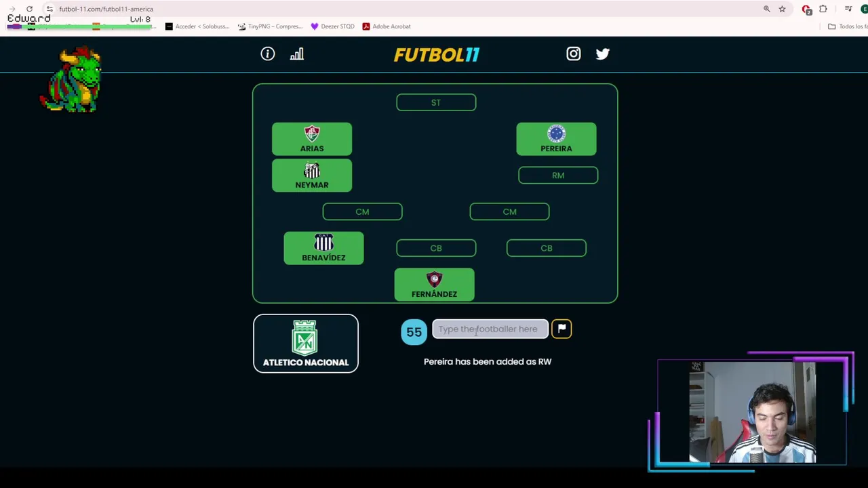Image resolution: width=868 pixels, height=488 pixels.
Task: Click the browser forward arrow
Action: coord(12,9)
